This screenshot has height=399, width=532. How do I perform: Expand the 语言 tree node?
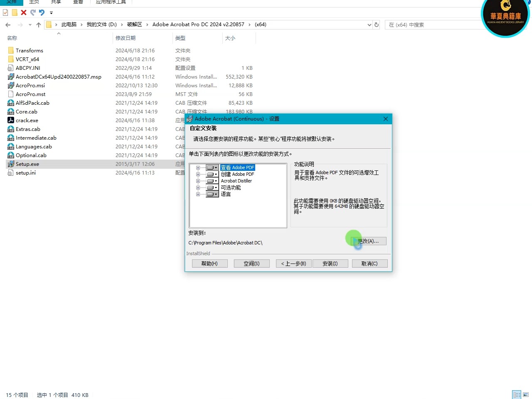(198, 195)
